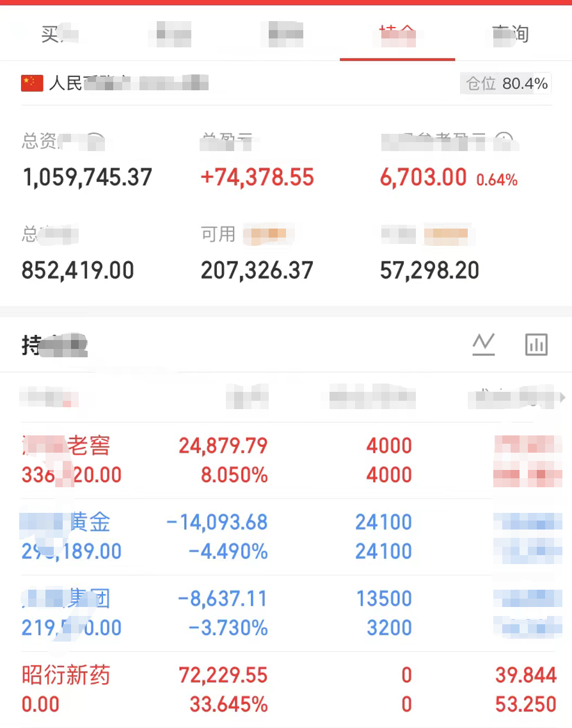
Task: Tap the 仓位 80.4% badge
Action: pos(505,84)
